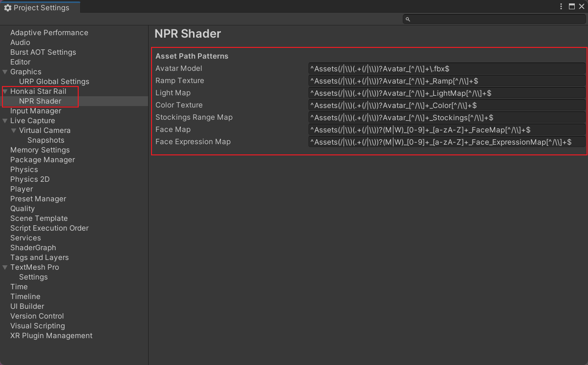Click the Light Map label
Screen dimensions: 588x365
173,93
